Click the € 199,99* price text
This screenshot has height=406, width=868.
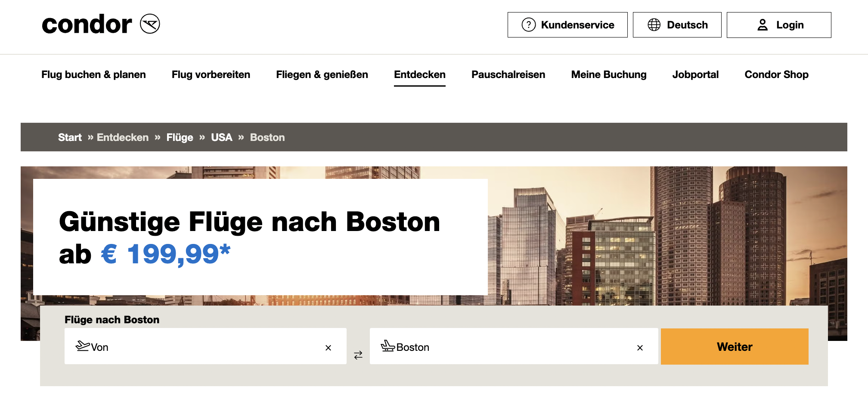click(166, 254)
